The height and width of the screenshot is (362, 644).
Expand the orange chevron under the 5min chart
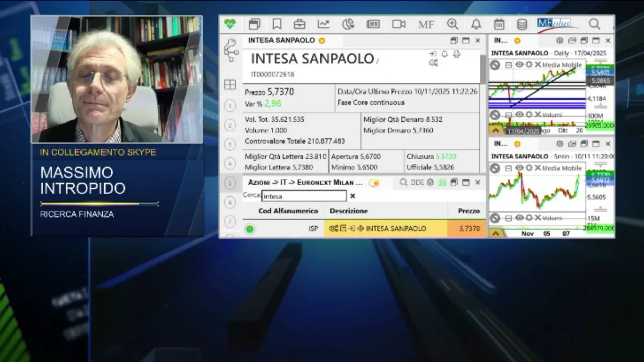(x=496, y=233)
